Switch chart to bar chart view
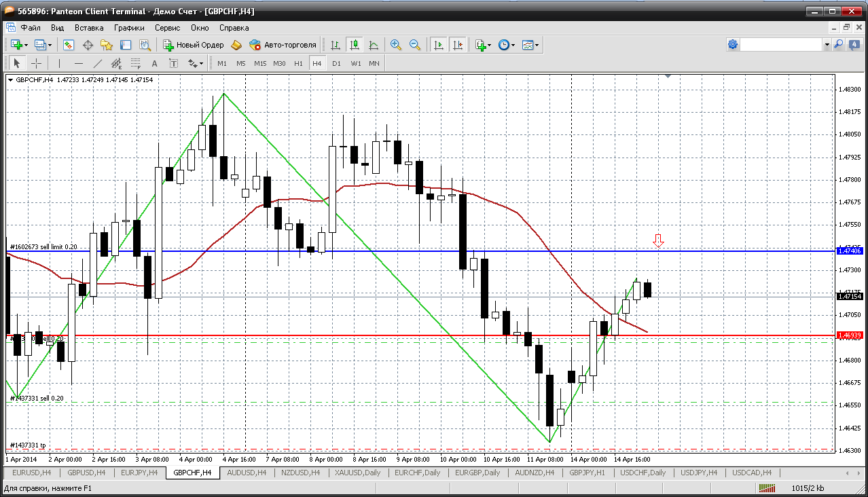The image size is (868, 497). [336, 45]
